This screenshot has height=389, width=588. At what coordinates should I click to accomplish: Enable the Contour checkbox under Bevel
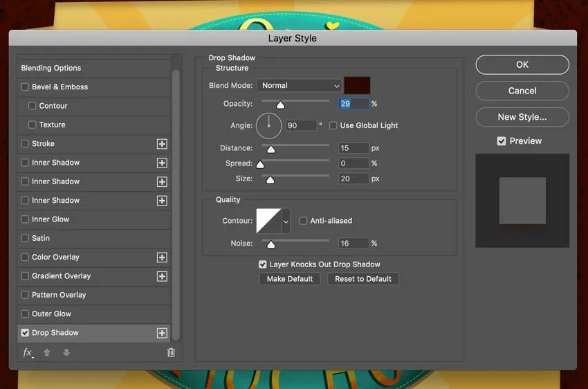pos(33,106)
